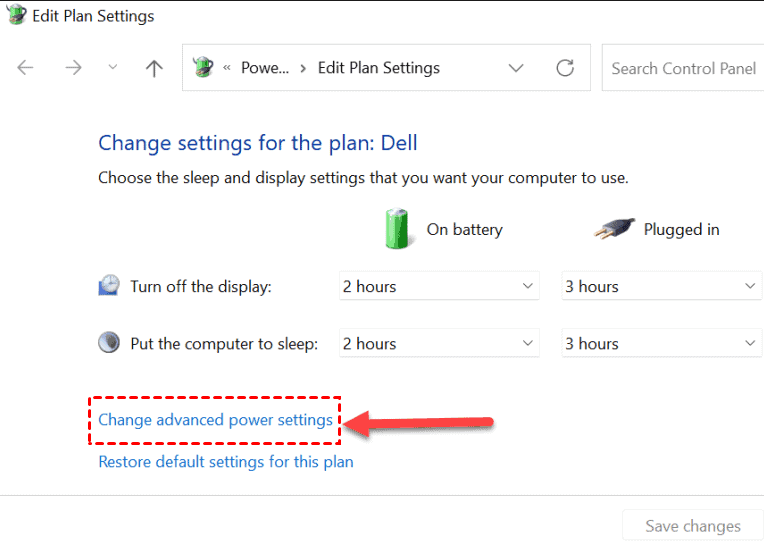Expand the address bar history dropdown
The height and width of the screenshot is (551, 764).
point(516,68)
